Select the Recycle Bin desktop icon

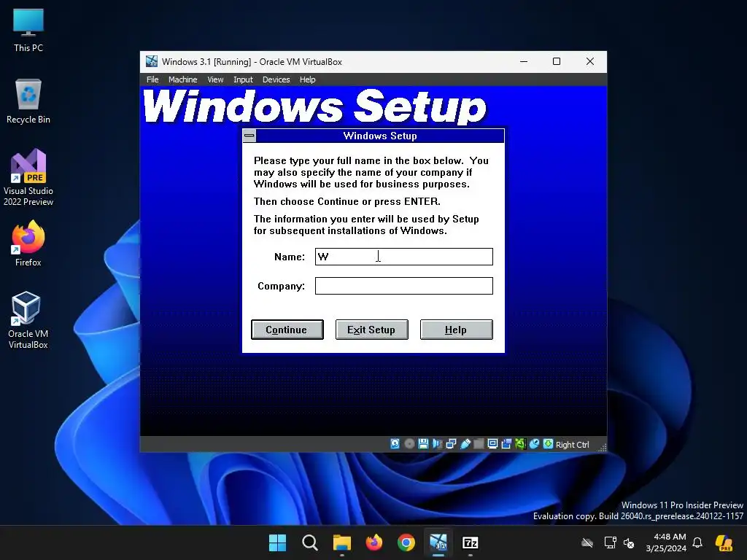[28, 101]
